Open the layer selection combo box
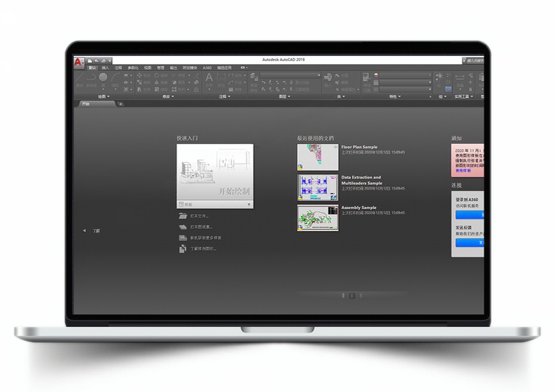555x392 pixels. (x=291, y=75)
